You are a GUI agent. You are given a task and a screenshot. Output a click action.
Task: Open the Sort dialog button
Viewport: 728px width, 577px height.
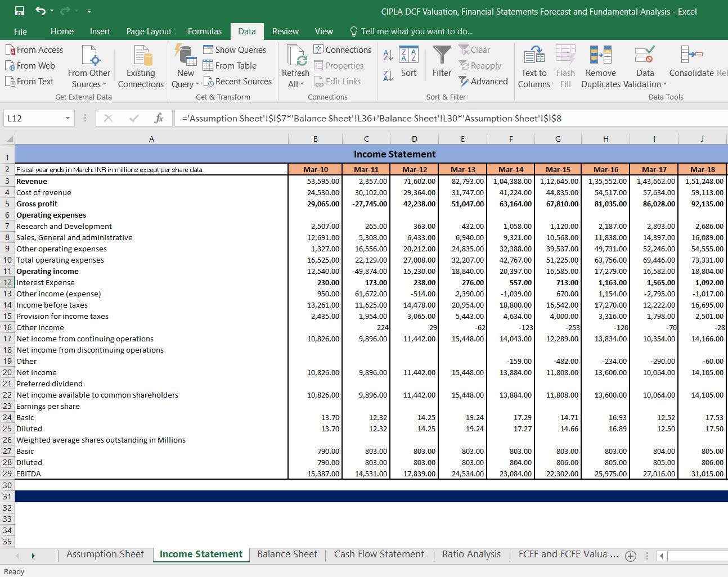click(408, 62)
